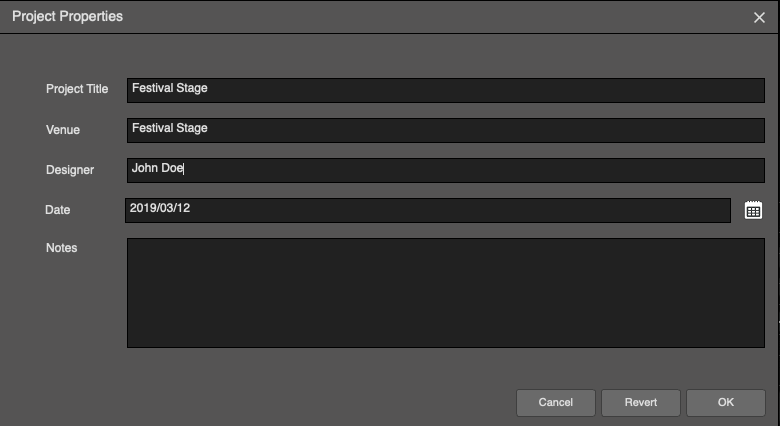Revert the project properties
780x426 pixels.
[x=641, y=403]
